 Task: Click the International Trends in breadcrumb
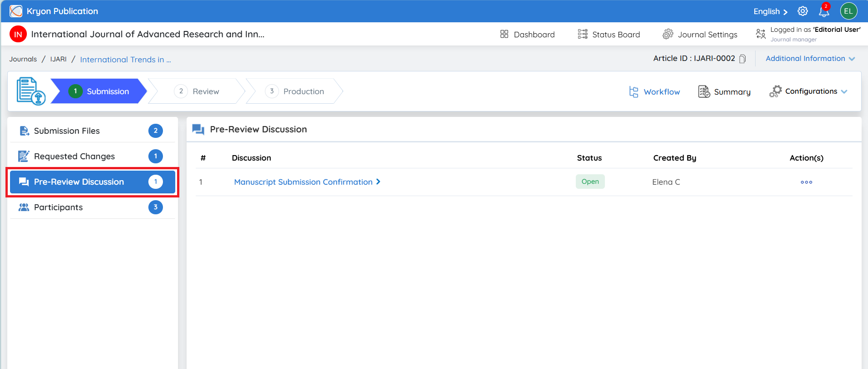click(126, 60)
